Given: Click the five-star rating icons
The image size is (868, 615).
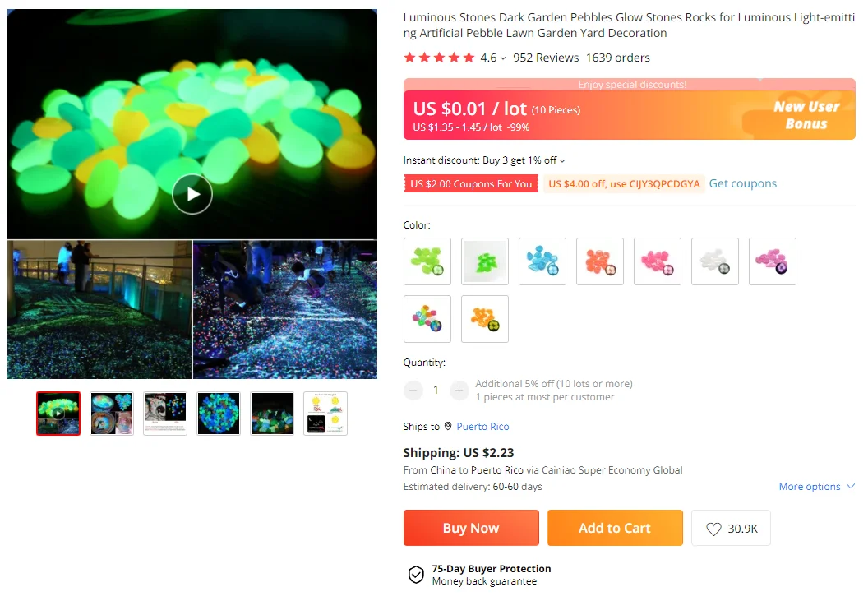Looking at the screenshot, I should click(x=440, y=58).
